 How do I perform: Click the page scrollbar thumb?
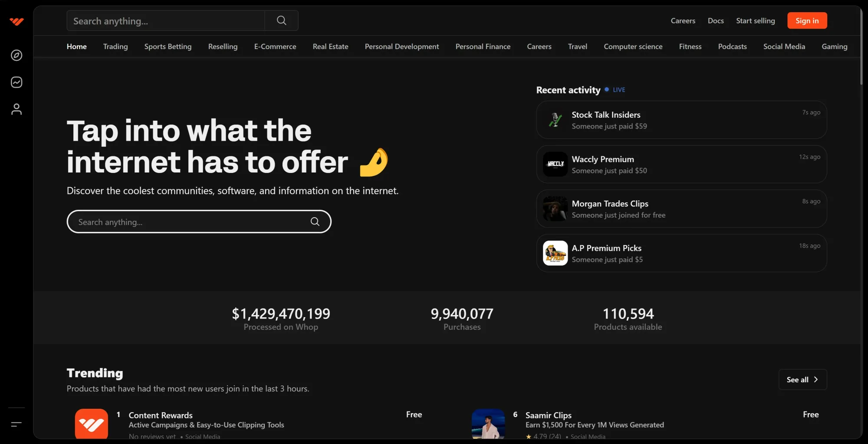861,46
